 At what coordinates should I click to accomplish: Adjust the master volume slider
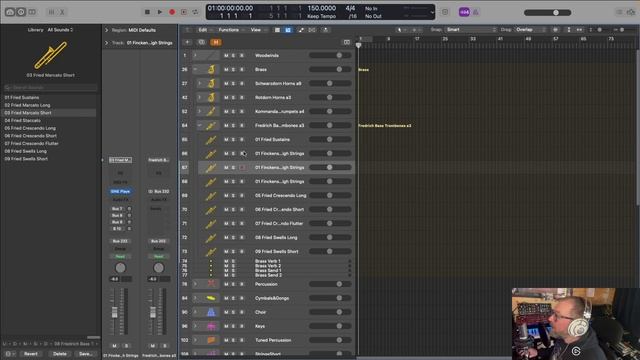pyautogui.click(x=547, y=13)
